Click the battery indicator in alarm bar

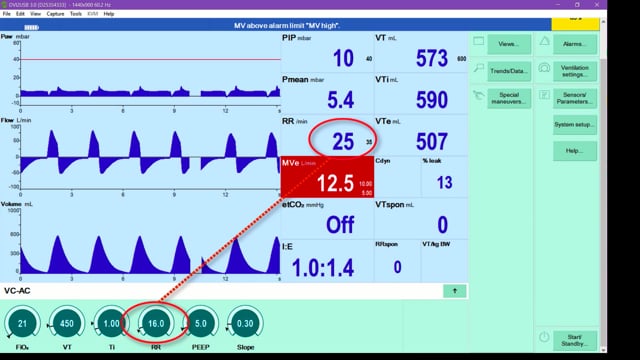click(31, 27)
